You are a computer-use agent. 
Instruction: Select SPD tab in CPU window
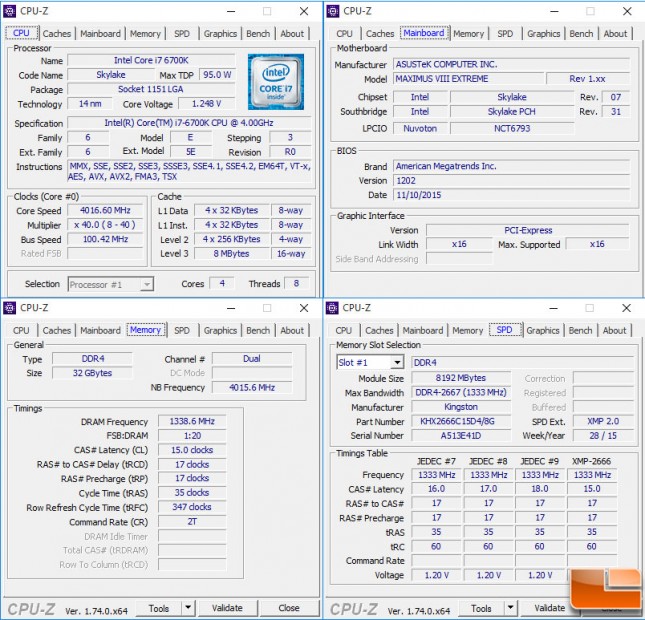click(x=182, y=34)
